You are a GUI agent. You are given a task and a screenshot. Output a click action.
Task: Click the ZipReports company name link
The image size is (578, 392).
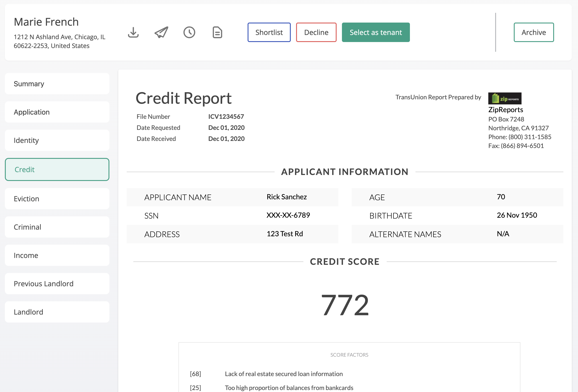tap(505, 110)
